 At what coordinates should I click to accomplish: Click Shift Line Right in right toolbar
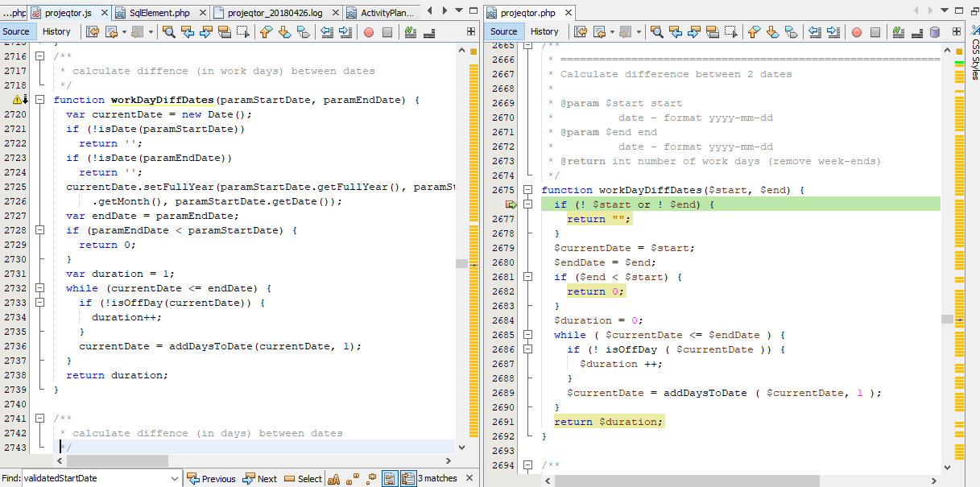pos(833,32)
